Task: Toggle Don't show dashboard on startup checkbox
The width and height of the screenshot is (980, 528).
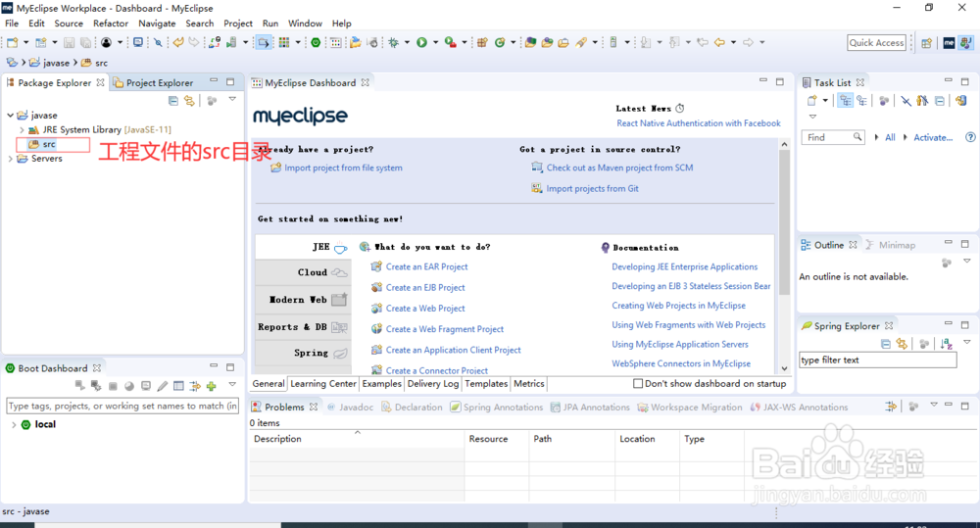Action: [x=638, y=384]
